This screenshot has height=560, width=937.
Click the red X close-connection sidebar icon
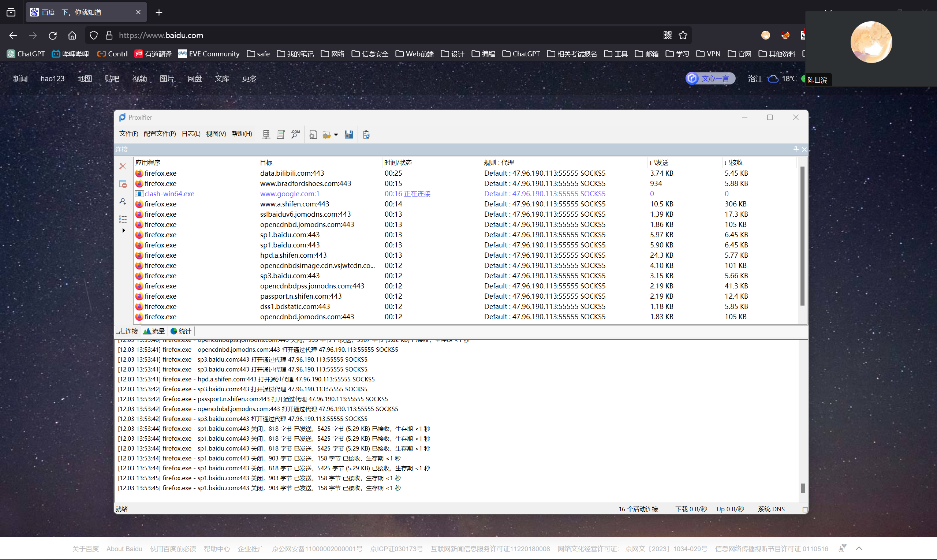pos(123,166)
